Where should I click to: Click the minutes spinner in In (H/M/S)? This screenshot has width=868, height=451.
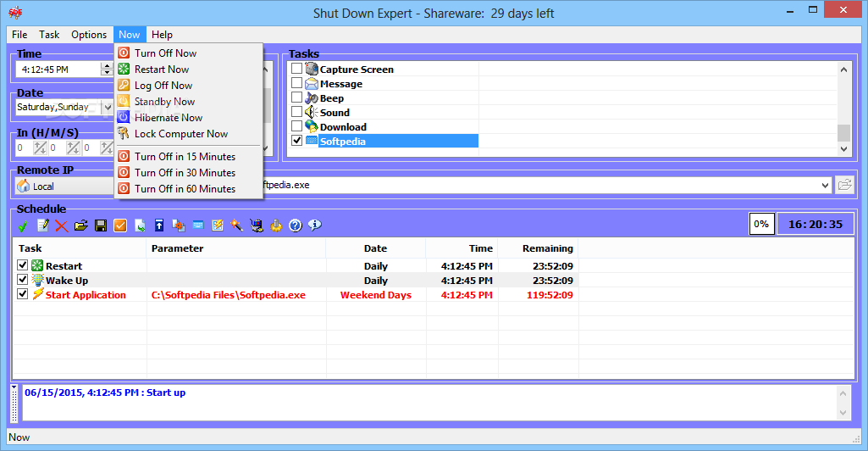click(73, 148)
